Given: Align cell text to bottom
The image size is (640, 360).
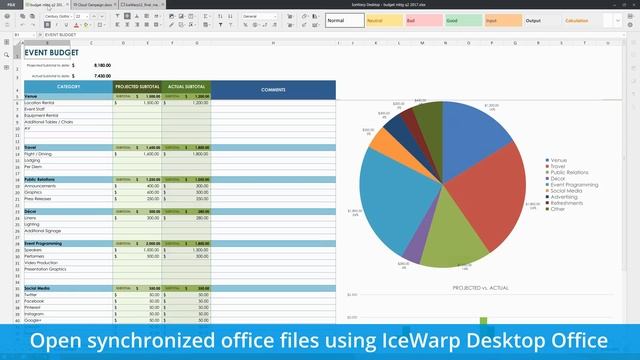Looking at the screenshot, I should pos(137,16).
